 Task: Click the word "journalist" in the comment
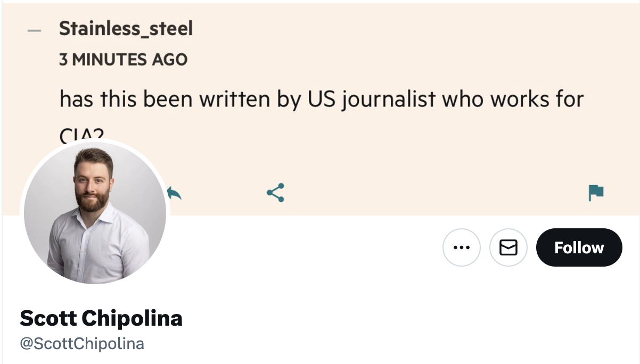[389, 100]
